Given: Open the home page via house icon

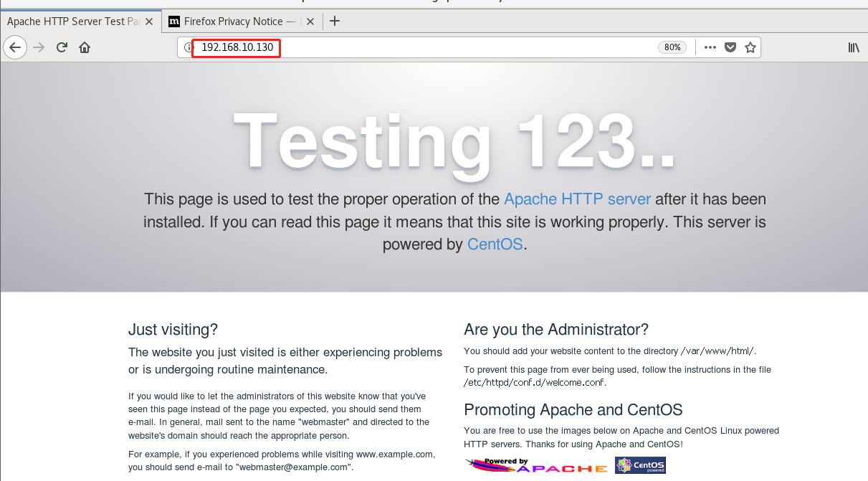Looking at the screenshot, I should [x=85, y=48].
